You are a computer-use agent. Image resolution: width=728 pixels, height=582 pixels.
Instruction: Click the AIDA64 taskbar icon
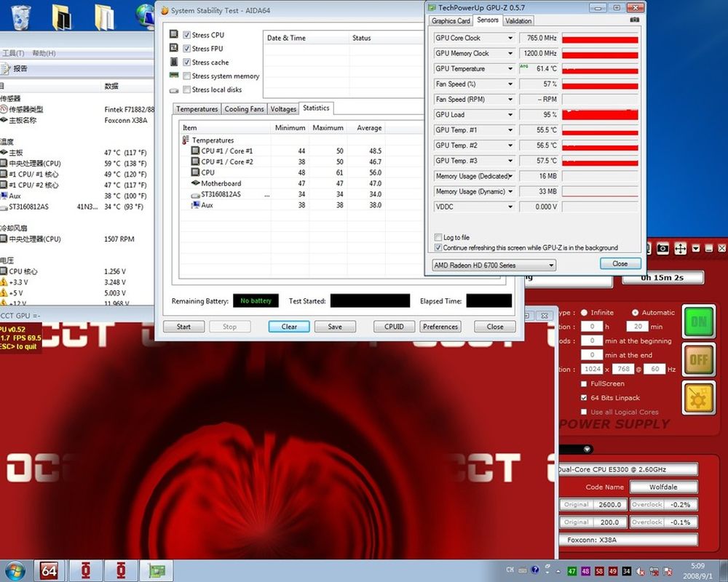[50, 570]
